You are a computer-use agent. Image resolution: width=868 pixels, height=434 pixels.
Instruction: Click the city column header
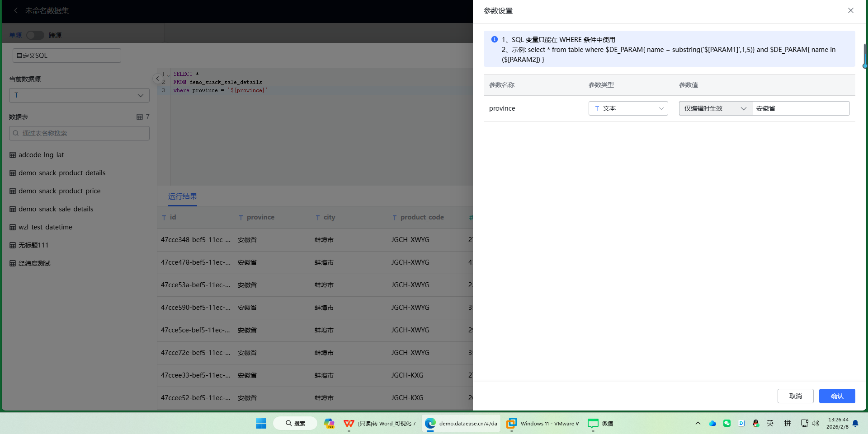click(x=329, y=217)
